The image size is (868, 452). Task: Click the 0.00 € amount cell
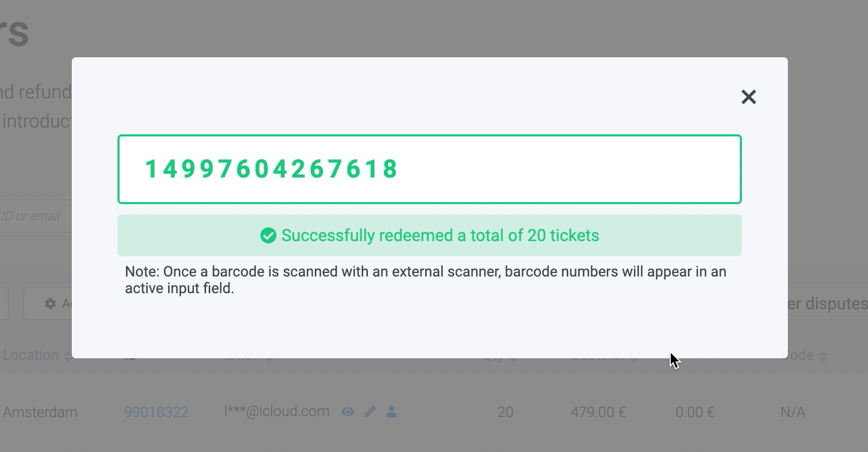[694, 412]
